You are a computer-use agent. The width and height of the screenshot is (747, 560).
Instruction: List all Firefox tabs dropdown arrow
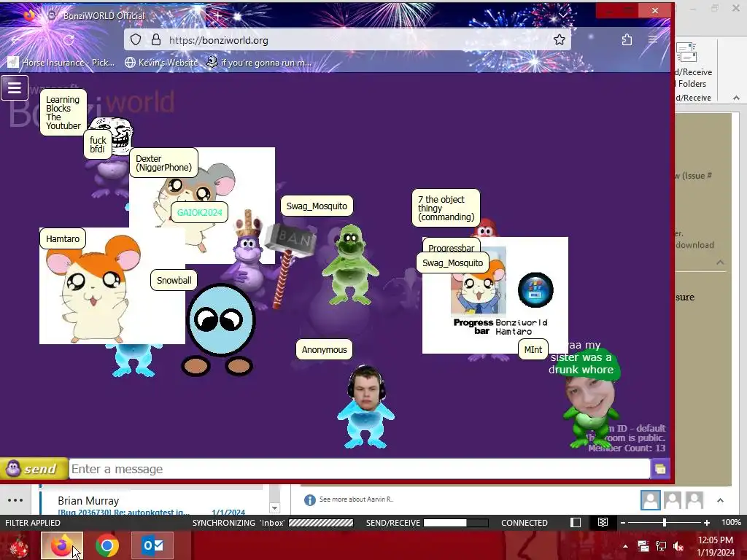[563, 15]
